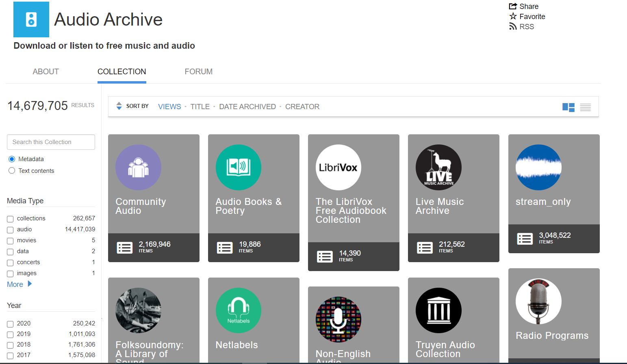627x364 pixels.
Task: Open the stream_only title link
Action: click(543, 202)
